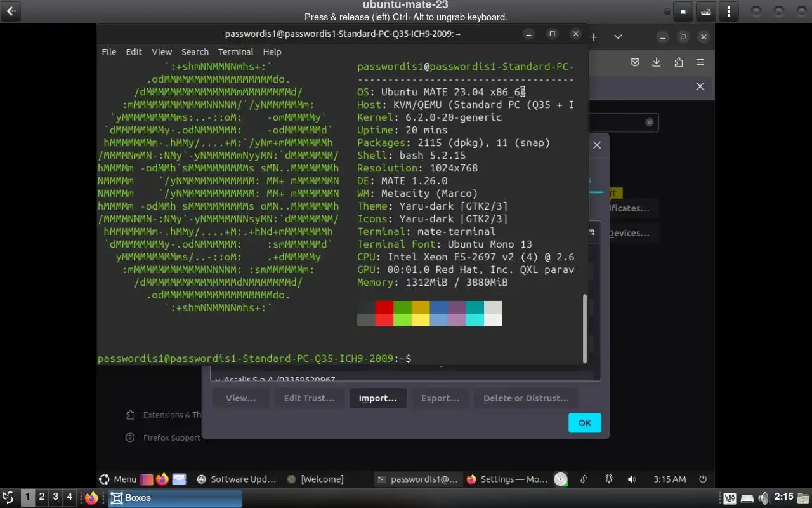Switch to [Welcome] taskbar window
The width and height of the screenshot is (812, 508).
pos(315,479)
